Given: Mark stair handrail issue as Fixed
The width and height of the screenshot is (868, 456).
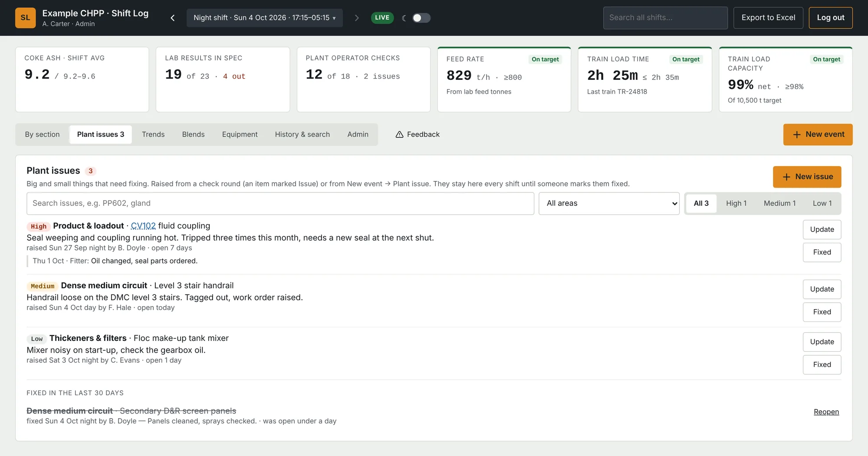Looking at the screenshot, I should pos(822,312).
